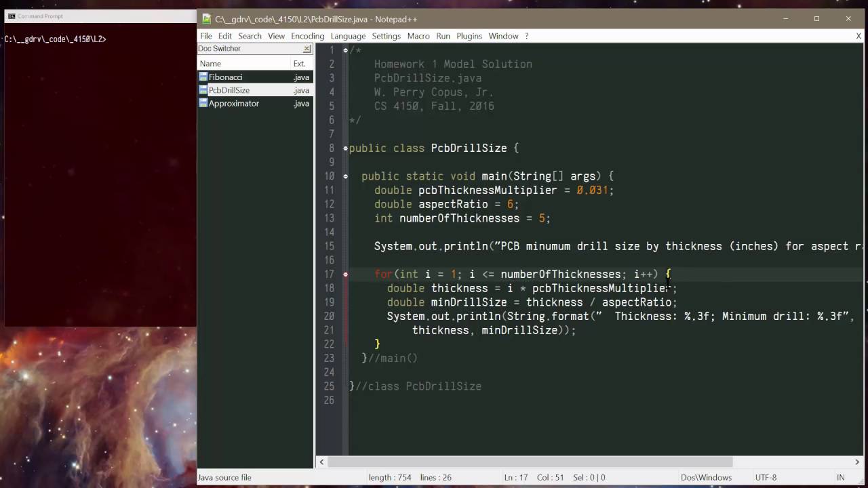Image resolution: width=868 pixels, height=488 pixels.
Task: Click line number 14 in the margin
Action: click(329, 232)
